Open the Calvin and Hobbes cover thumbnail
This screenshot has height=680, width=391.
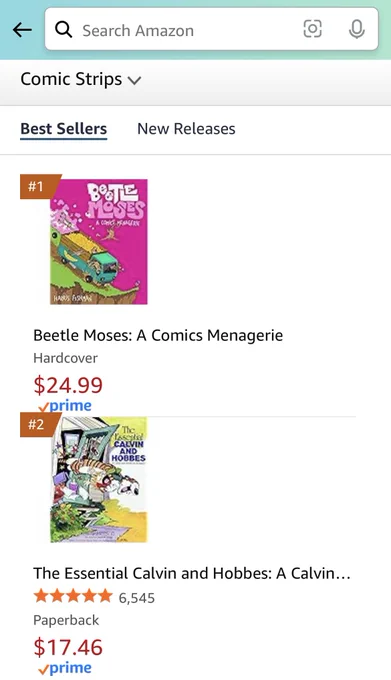tap(99, 480)
